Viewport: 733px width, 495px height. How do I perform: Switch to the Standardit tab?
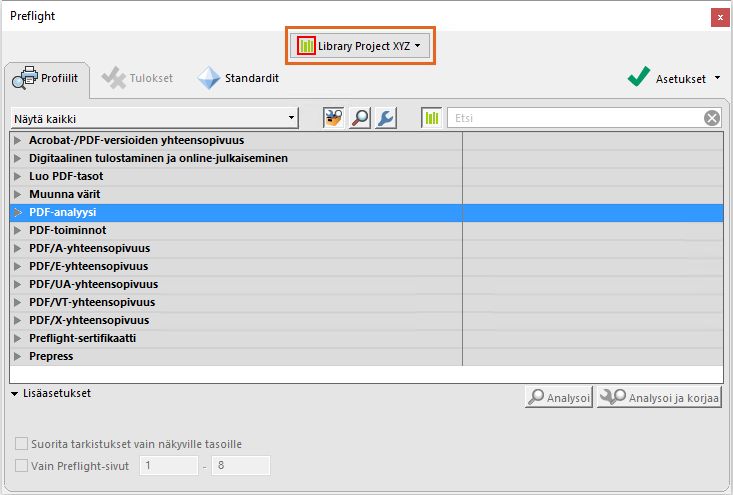(x=238, y=78)
